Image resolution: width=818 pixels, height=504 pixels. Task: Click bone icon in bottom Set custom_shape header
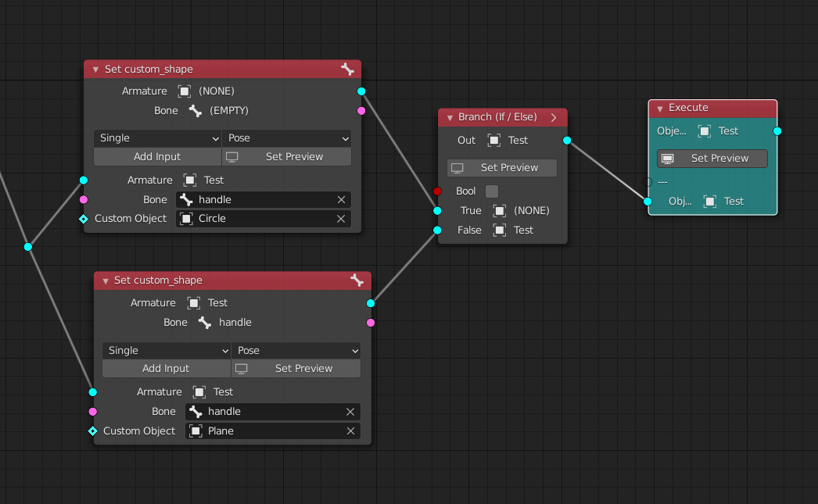point(357,281)
